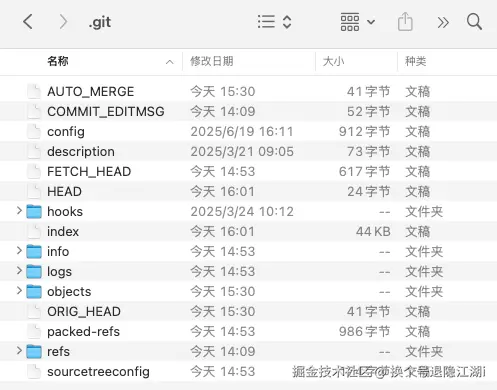
Task: Expand the refs folder
Action: coord(19,351)
